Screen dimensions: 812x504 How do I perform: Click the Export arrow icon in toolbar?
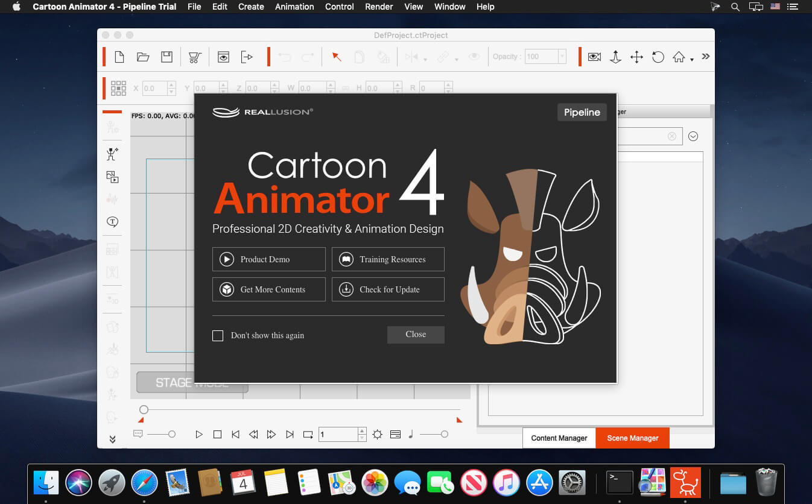coord(247,57)
